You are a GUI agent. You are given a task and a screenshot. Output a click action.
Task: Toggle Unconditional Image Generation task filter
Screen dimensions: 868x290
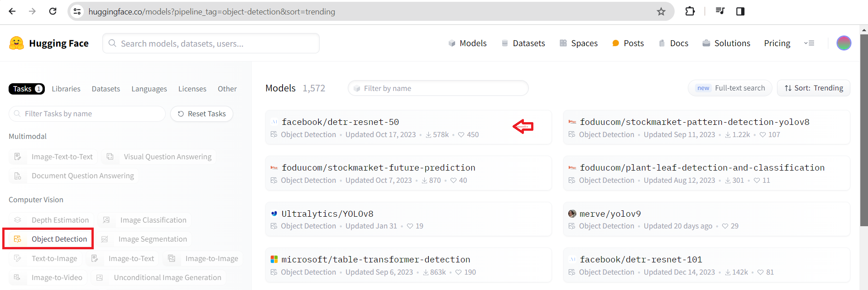(x=159, y=277)
